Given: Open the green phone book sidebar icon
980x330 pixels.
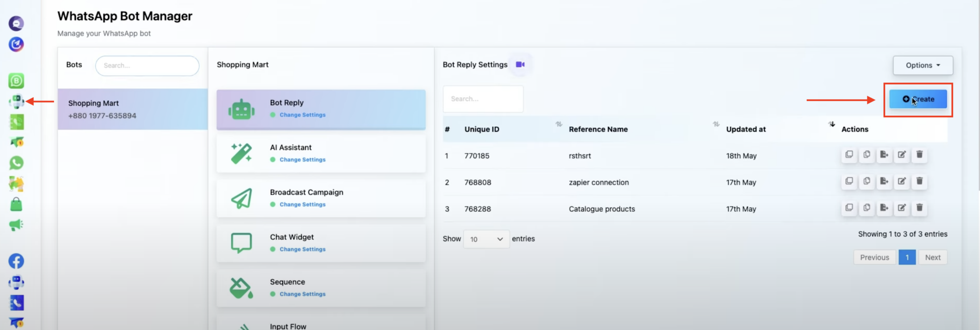Looking at the screenshot, I should (16, 122).
